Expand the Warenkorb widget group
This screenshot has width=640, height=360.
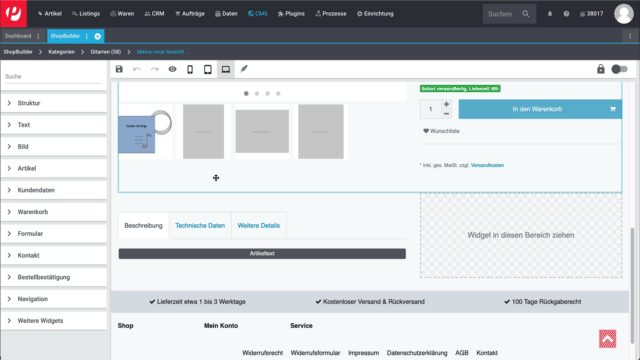click(x=53, y=212)
